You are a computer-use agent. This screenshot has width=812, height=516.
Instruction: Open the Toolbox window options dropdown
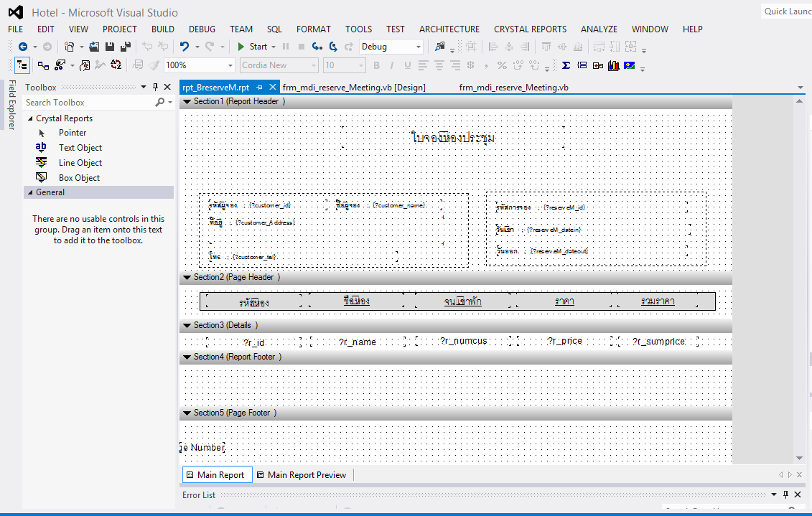(144, 87)
